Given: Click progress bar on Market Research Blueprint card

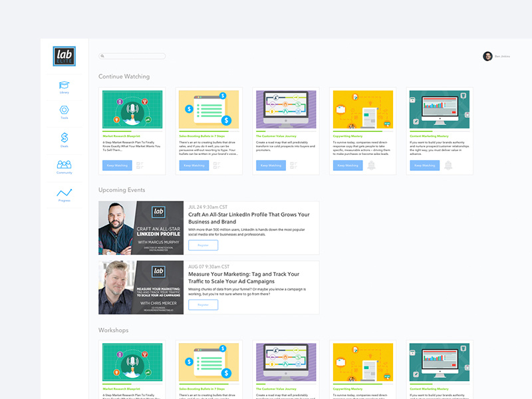Looking at the screenshot, I should (x=132, y=131).
